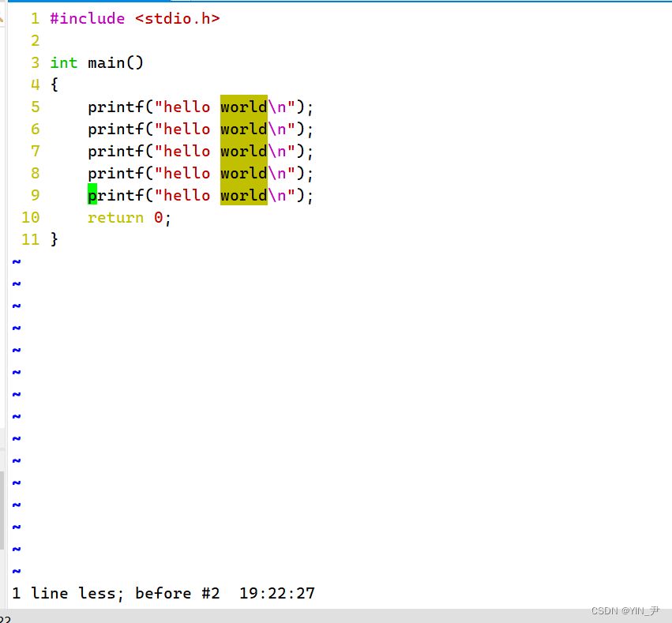672x623 pixels.
Task: Click highlighted world on line 5
Action: (x=243, y=107)
